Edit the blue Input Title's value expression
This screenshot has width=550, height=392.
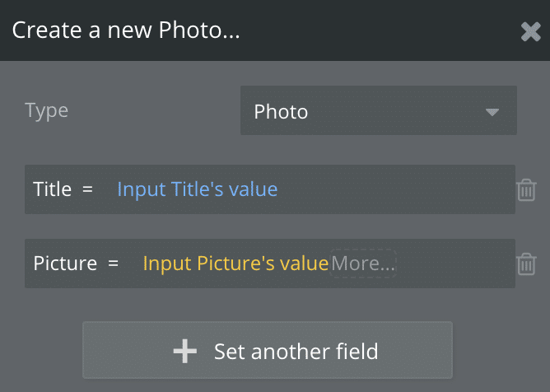(x=198, y=189)
